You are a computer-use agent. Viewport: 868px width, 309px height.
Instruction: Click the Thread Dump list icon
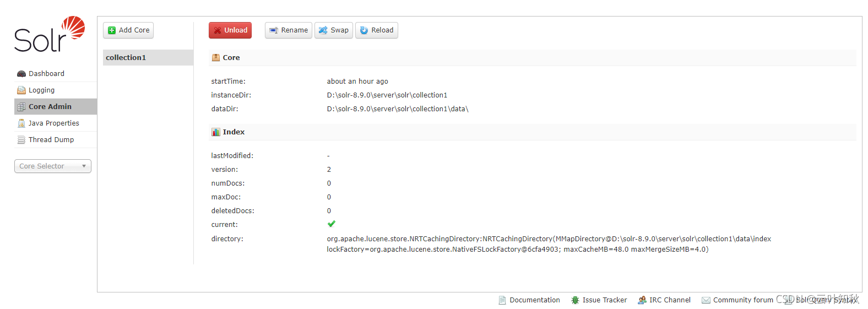pos(21,140)
